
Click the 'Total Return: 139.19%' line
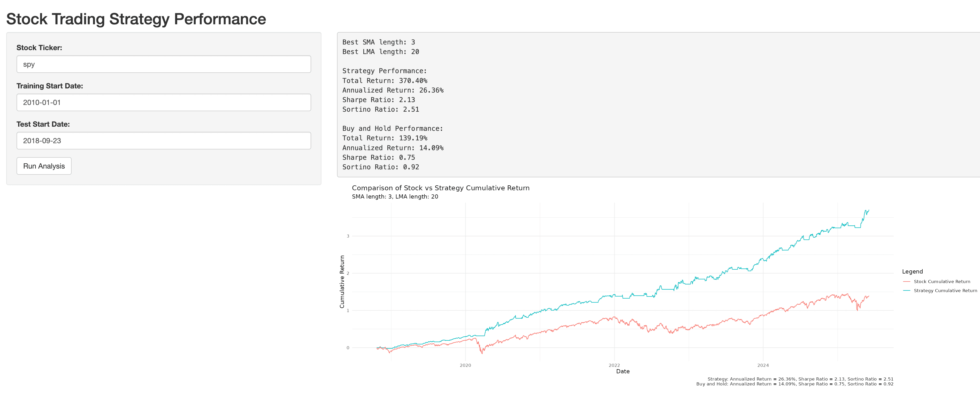(x=385, y=138)
